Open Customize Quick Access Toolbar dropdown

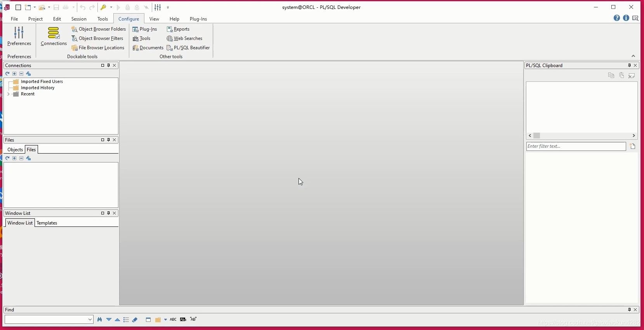tap(168, 7)
